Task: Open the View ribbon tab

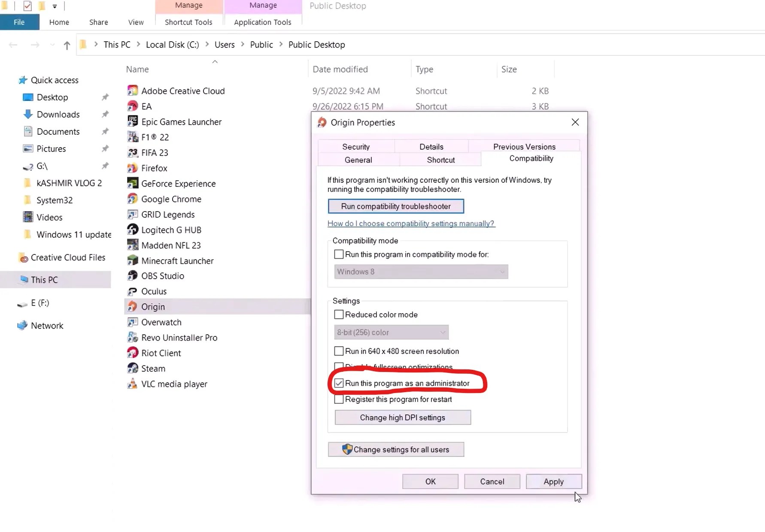Action: click(x=136, y=22)
